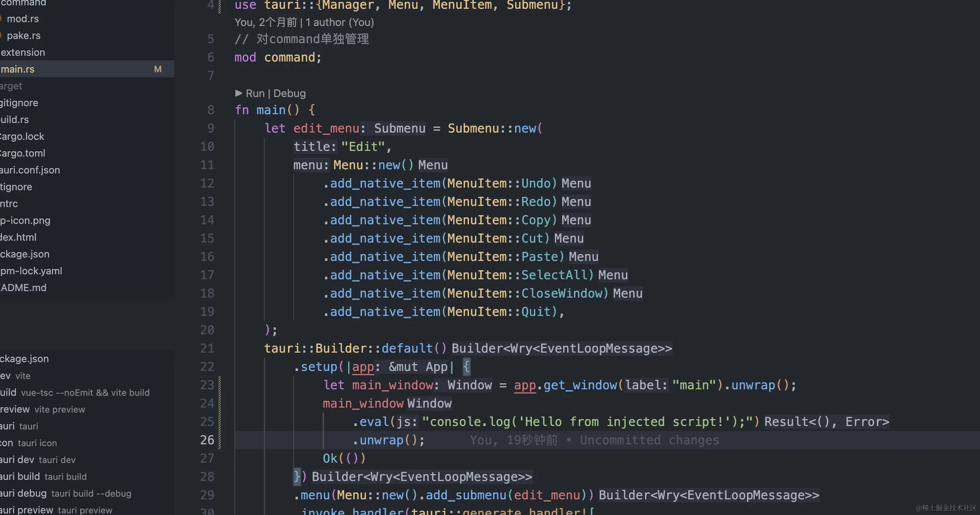Click the Run code lens above main
The image size is (980, 515).
pos(255,93)
